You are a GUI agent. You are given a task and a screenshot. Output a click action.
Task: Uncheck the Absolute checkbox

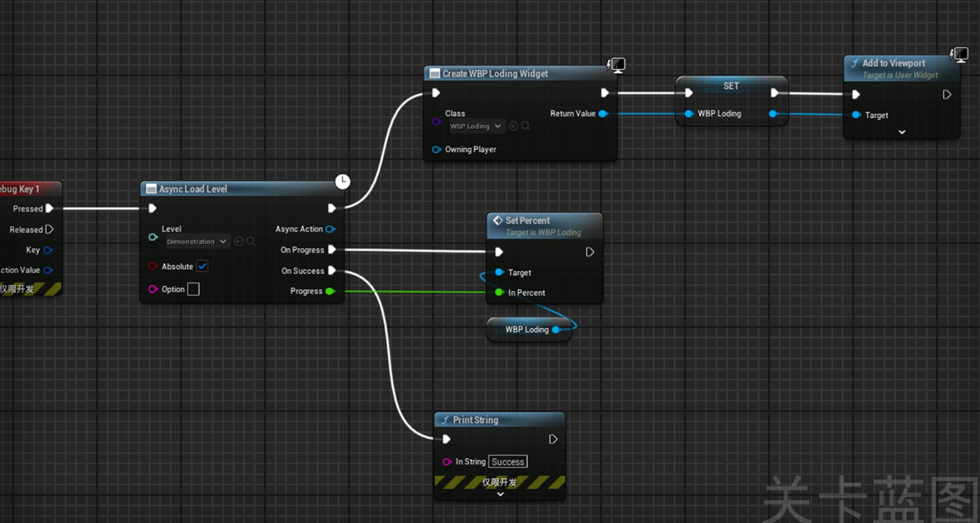click(202, 266)
